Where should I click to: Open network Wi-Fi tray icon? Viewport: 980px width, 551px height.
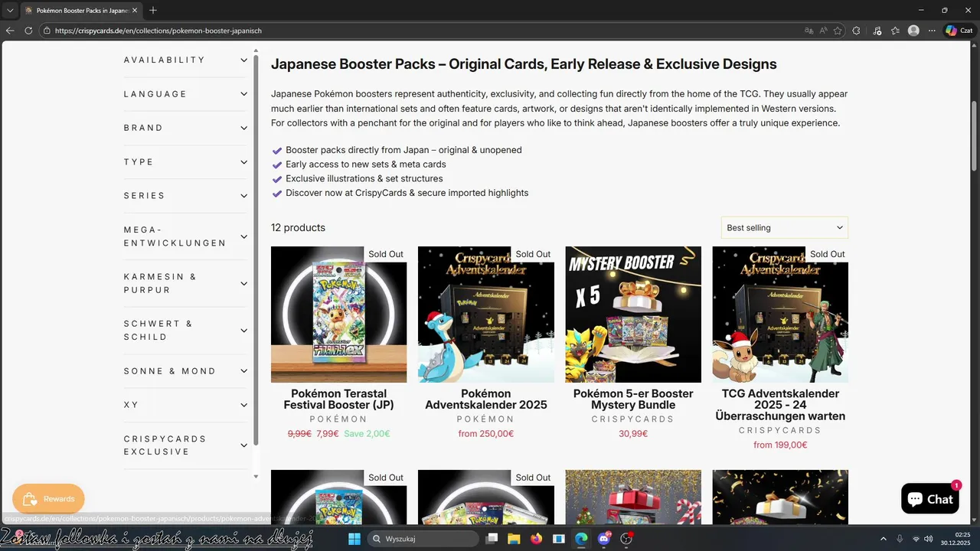coord(916,539)
